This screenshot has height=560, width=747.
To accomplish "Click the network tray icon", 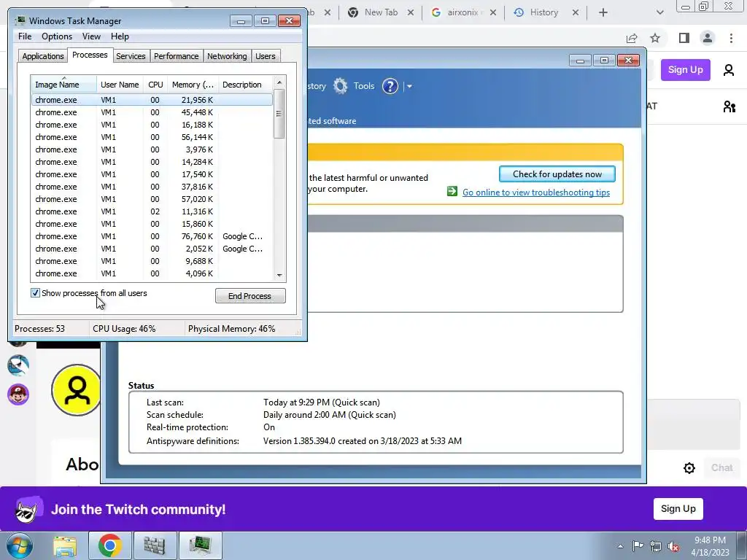I will click(x=656, y=546).
